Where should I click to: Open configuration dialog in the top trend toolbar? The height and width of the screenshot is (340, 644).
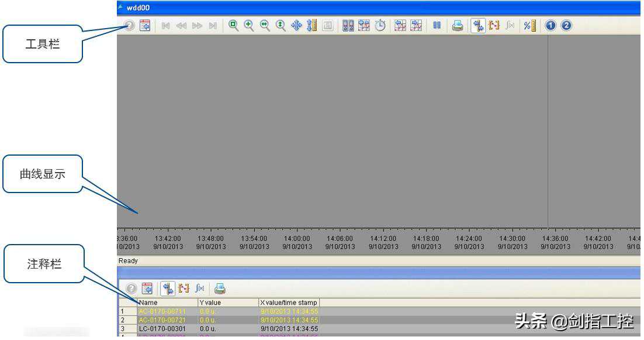coord(146,26)
